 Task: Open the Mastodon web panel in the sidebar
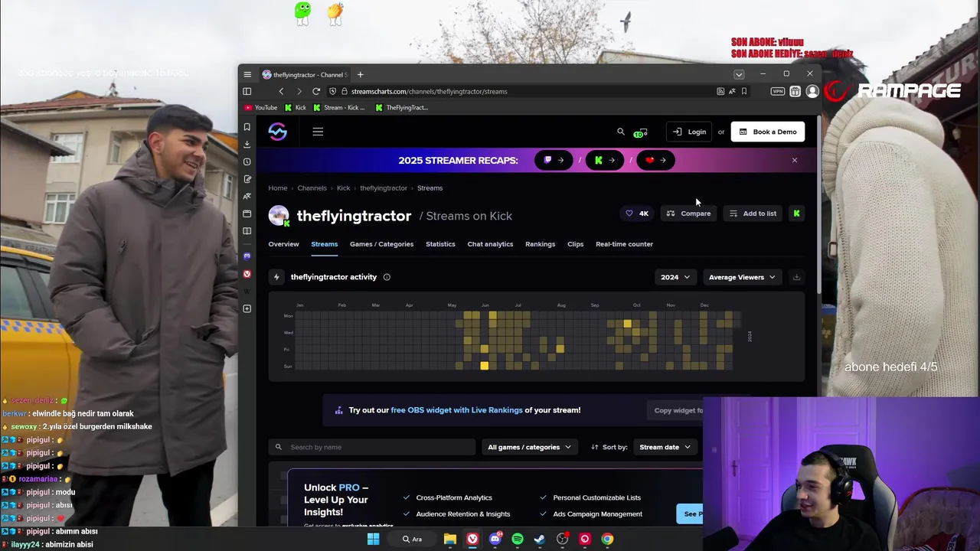[247, 256]
